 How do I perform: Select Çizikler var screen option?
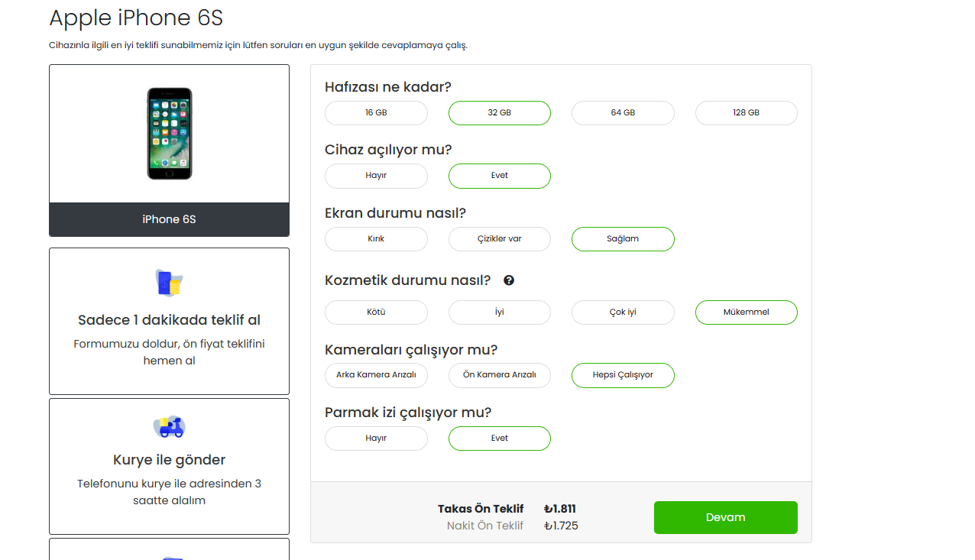click(499, 239)
